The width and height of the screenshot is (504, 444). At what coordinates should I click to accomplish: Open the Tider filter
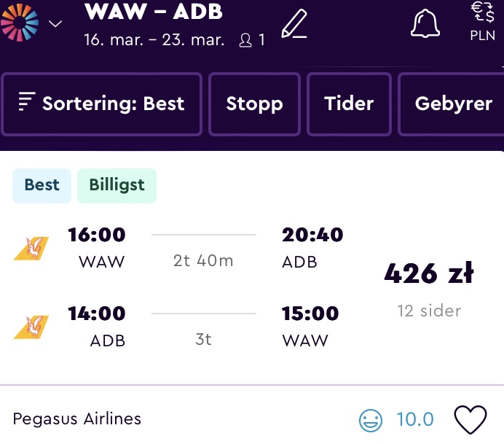pos(349,104)
